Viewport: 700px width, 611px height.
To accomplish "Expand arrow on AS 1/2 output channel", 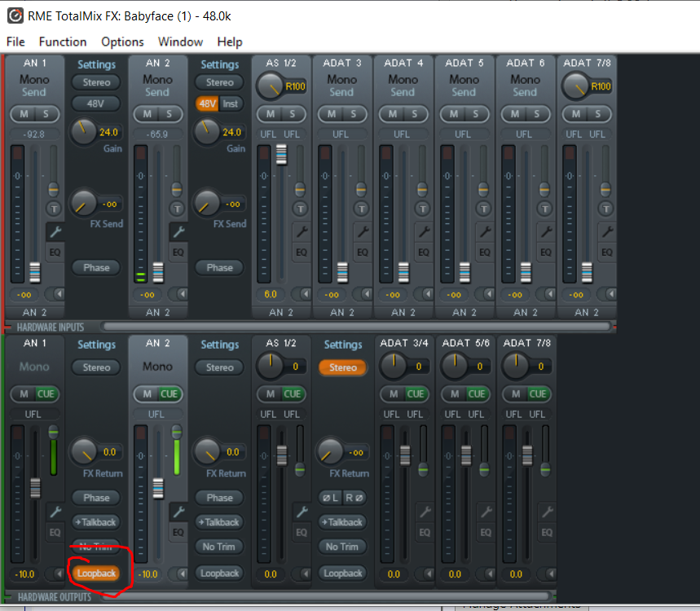I will tap(302, 574).
